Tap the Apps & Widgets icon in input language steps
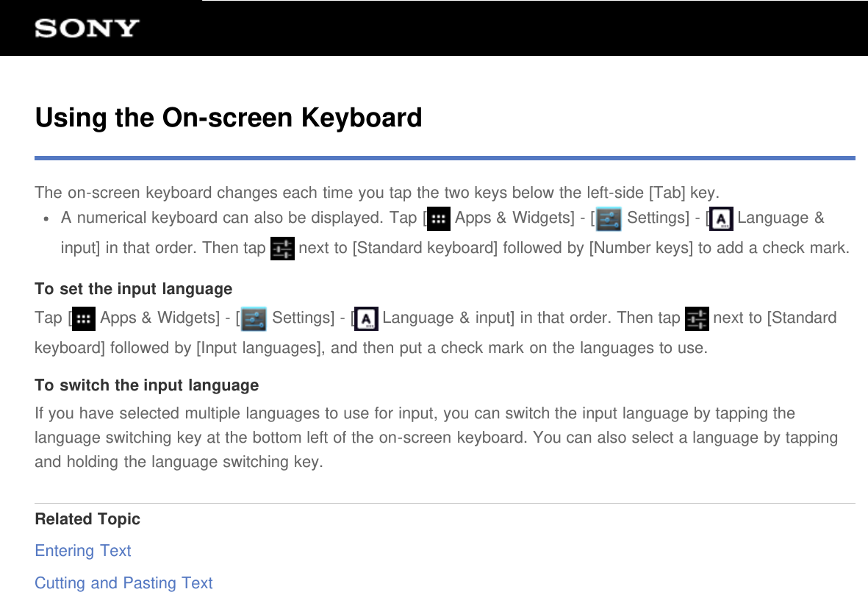Screen dimensions: 868x592 click(83, 318)
